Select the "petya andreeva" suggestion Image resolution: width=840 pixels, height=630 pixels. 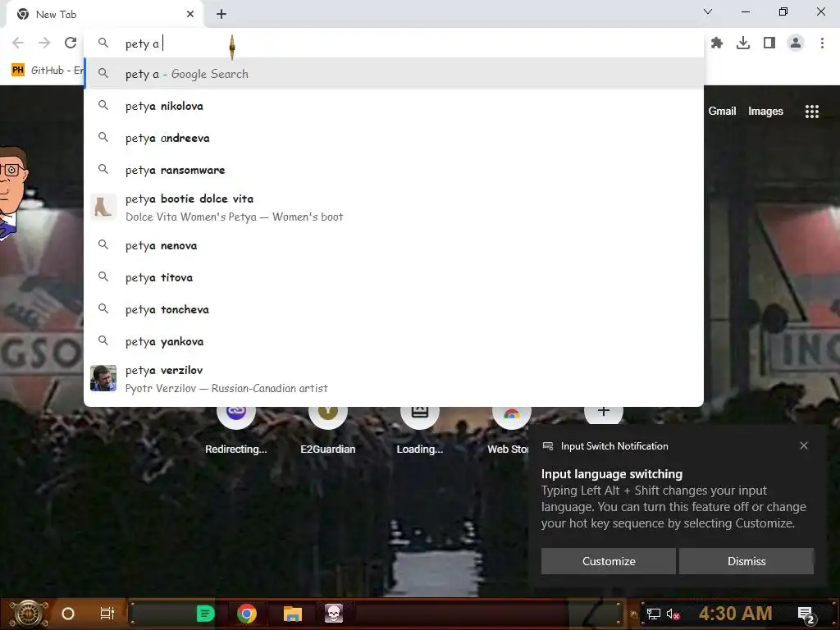coord(394,138)
